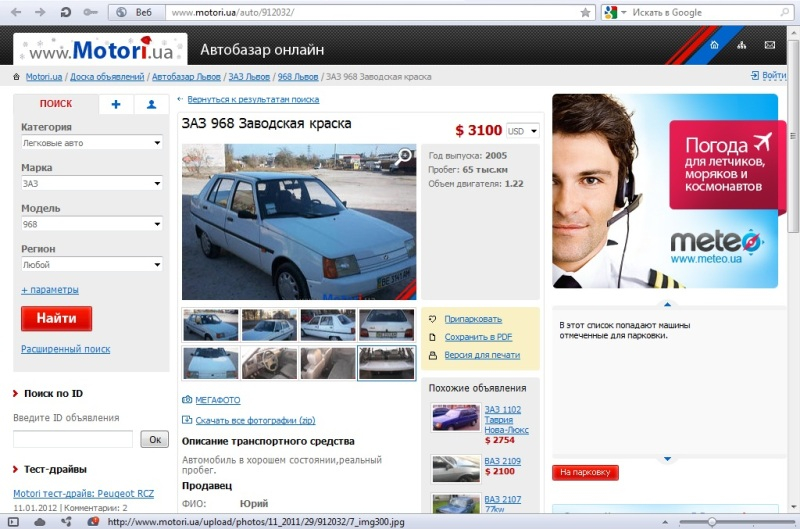Screen dimensions: 800x529
Task: Open the Категория dropdown
Action: coord(92,143)
